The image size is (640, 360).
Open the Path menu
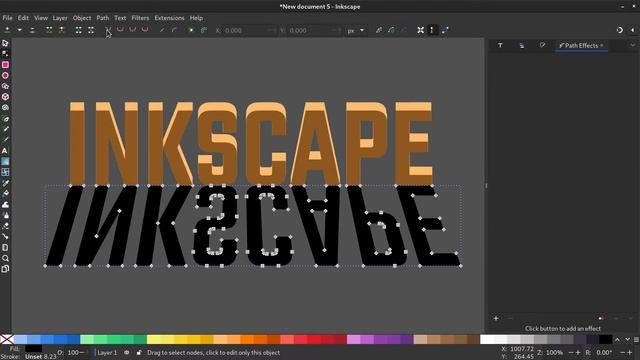[x=103, y=18]
